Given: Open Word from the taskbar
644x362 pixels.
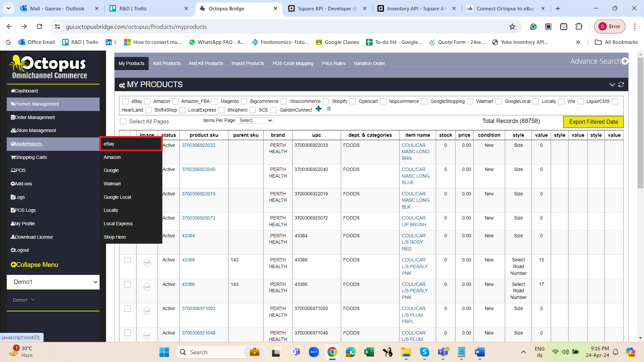Looking at the screenshot, I should point(480,352).
